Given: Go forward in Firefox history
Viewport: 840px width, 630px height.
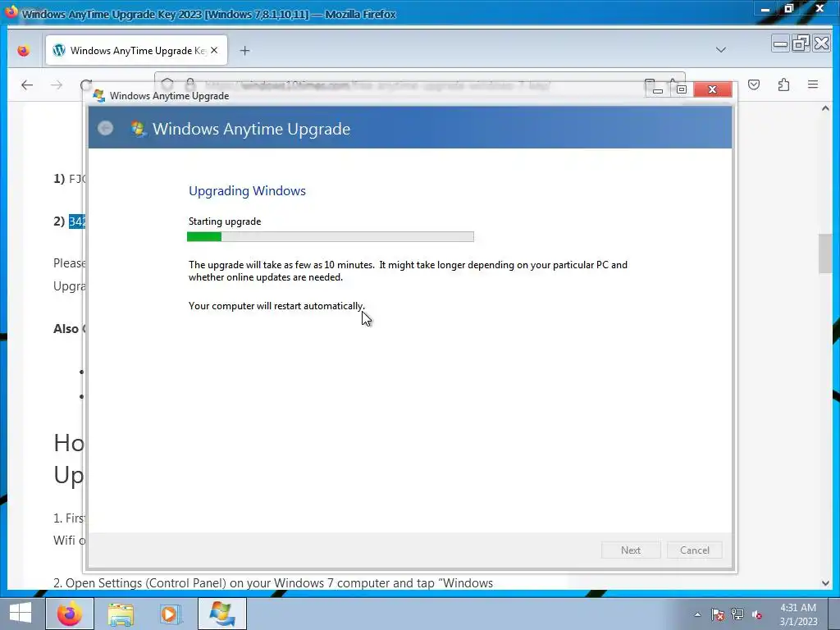Looking at the screenshot, I should coord(57,84).
